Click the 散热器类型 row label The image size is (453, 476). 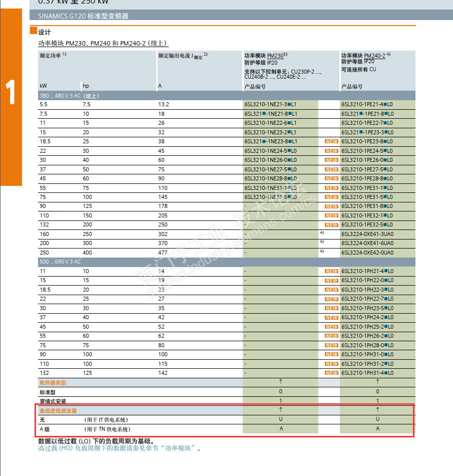coord(53,383)
